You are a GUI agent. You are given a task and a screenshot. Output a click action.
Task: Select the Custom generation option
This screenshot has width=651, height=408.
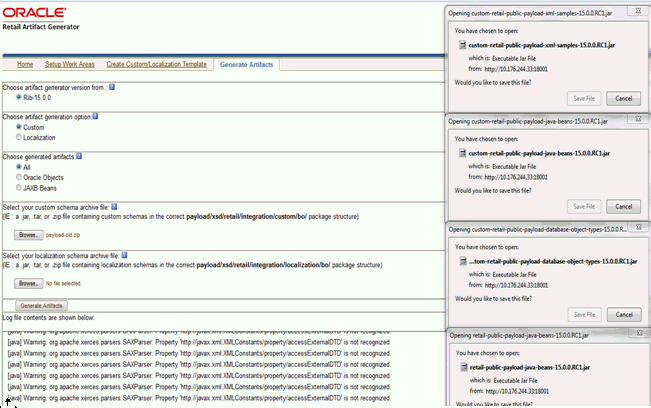[19, 127]
